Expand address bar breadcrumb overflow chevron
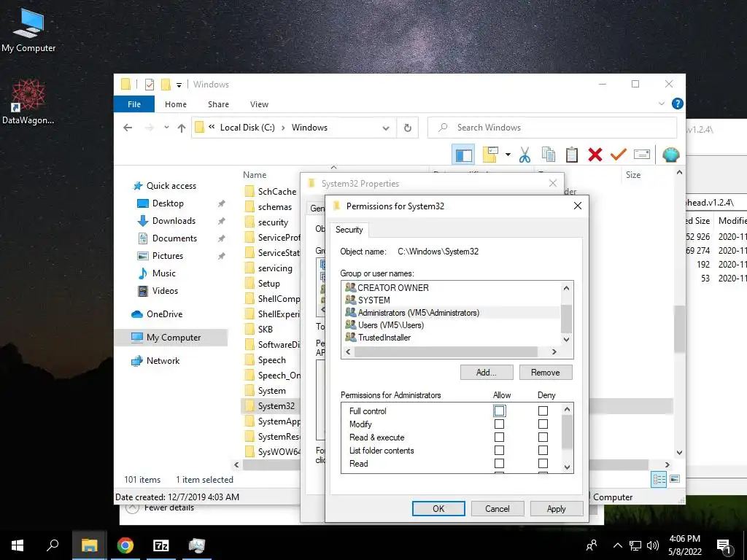Viewport: 747px width, 560px height. (212, 127)
